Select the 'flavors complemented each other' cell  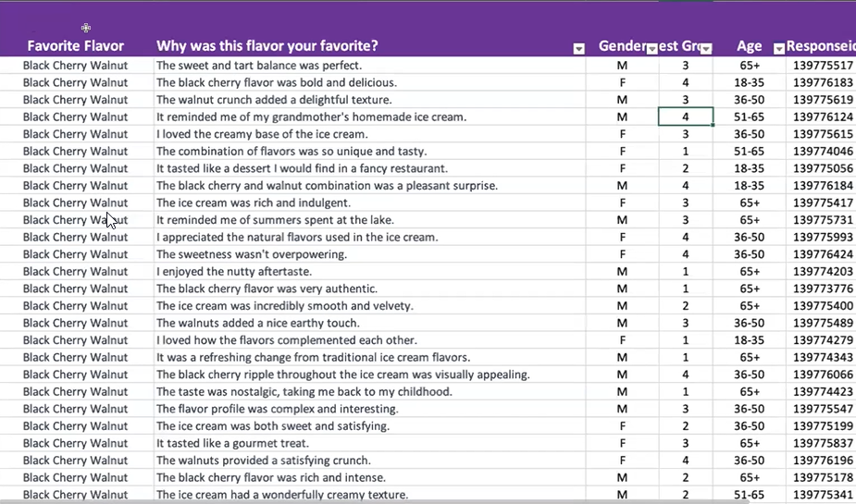[369, 340]
